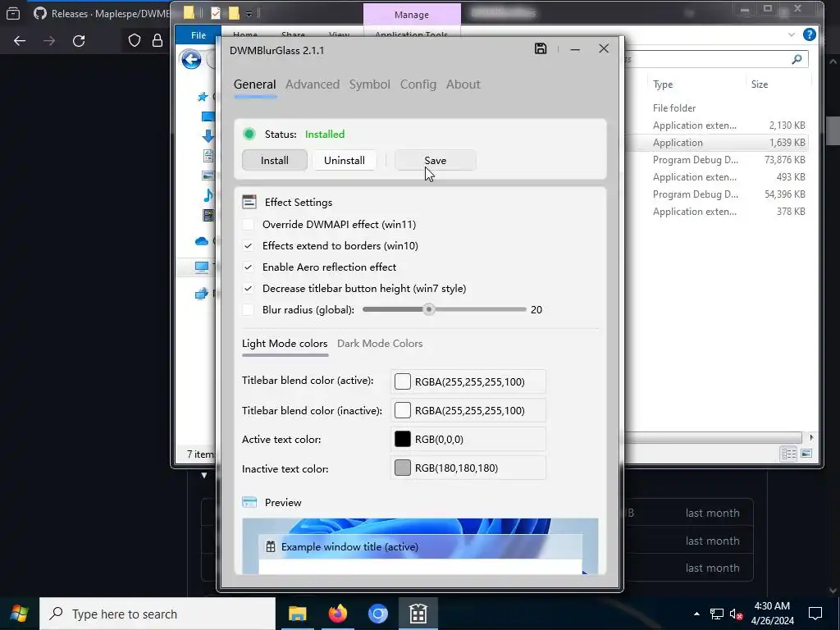Uncheck Enable Aero reflection effect

point(248,267)
